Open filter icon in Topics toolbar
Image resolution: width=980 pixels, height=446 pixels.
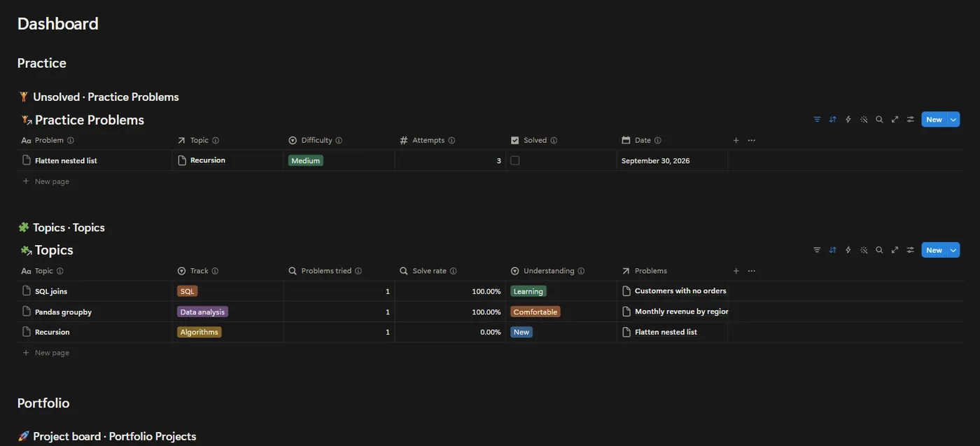click(x=817, y=250)
